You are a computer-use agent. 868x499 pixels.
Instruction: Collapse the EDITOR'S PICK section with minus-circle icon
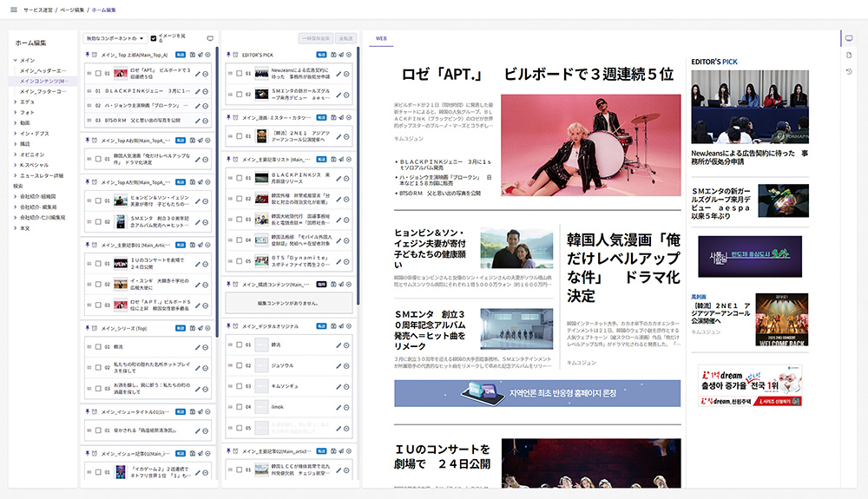pos(349,55)
